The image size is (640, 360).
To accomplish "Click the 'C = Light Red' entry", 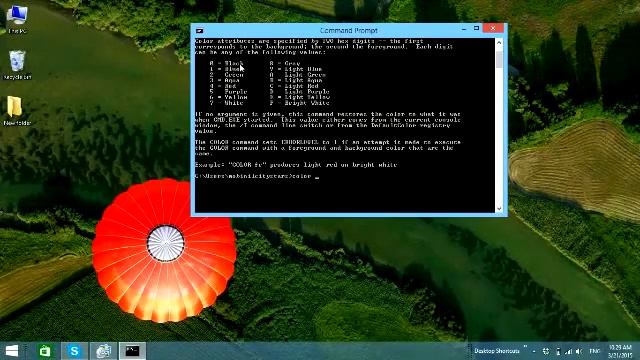I will pyautogui.click(x=294, y=86).
